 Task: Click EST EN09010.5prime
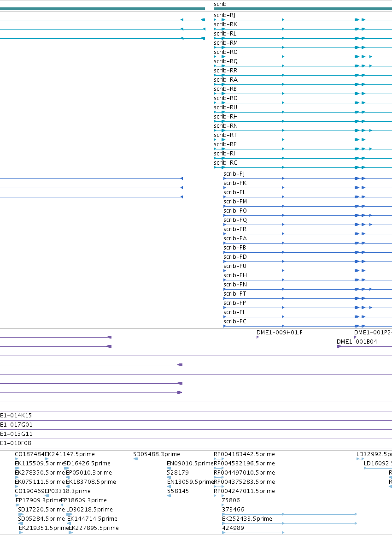190,464
